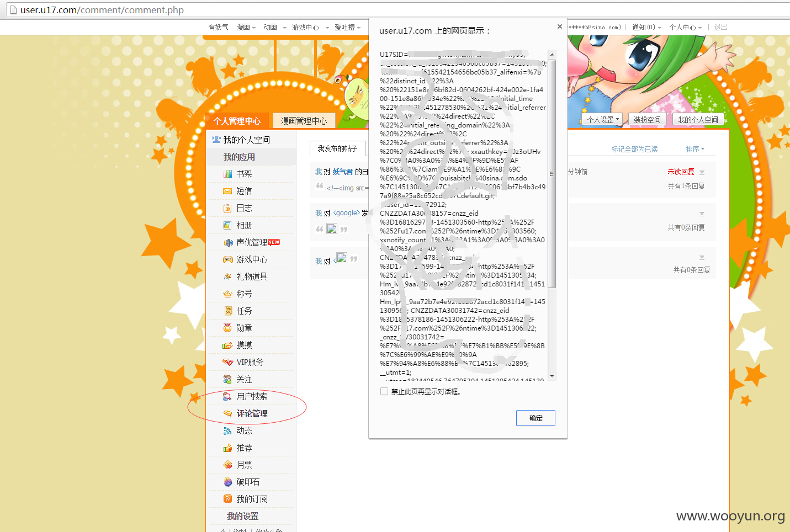Open 妖气君 user link

343,172
